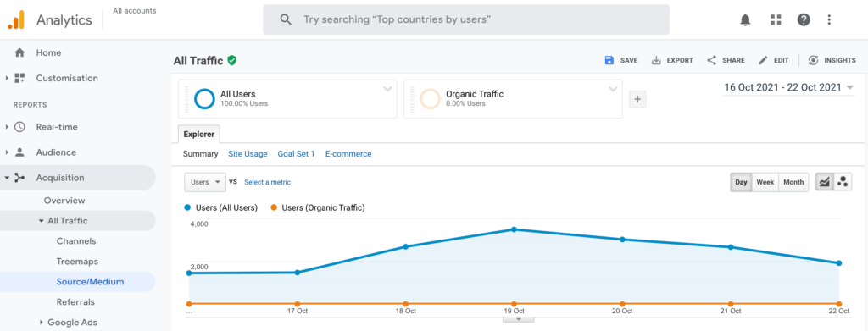Click All accounts link in header
The height and width of the screenshot is (331, 868).
click(135, 10)
